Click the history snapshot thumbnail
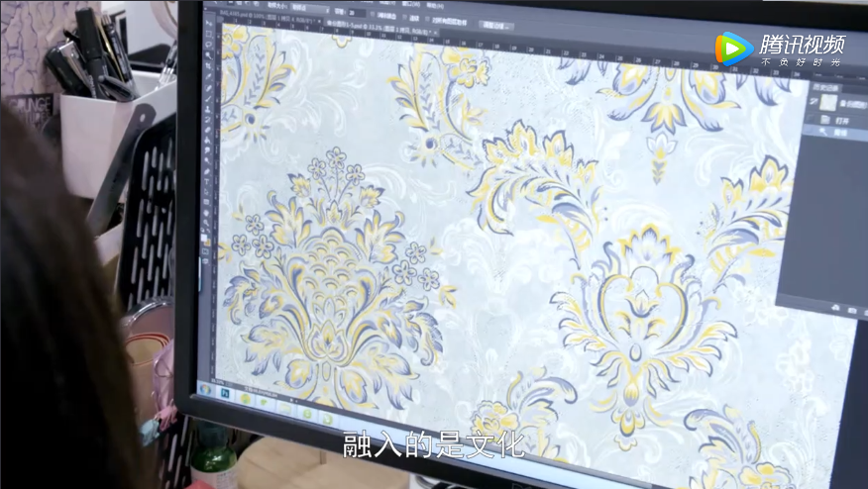Screen dimensions: 868x489 (x=828, y=102)
